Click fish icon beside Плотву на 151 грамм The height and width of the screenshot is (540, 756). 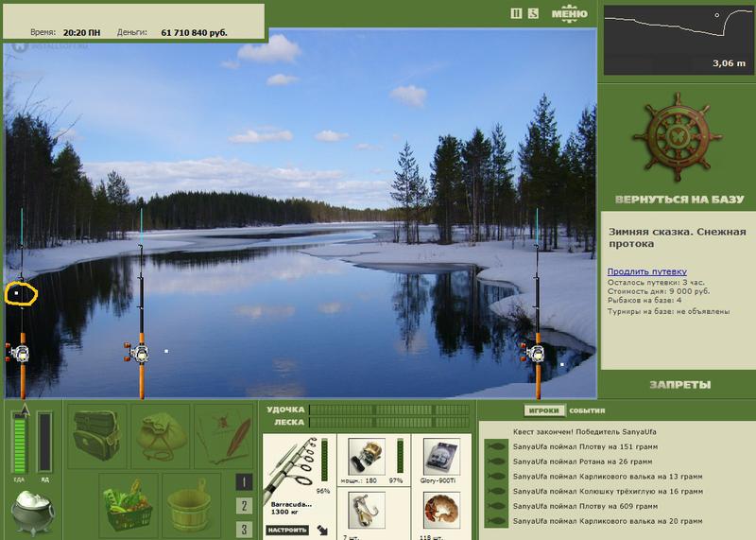[x=496, y=447]
